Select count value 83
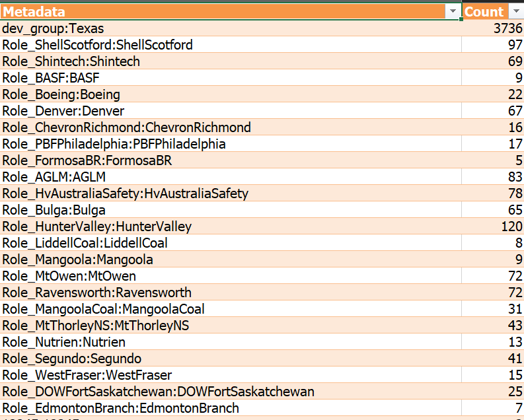 (x=493, y=177)
